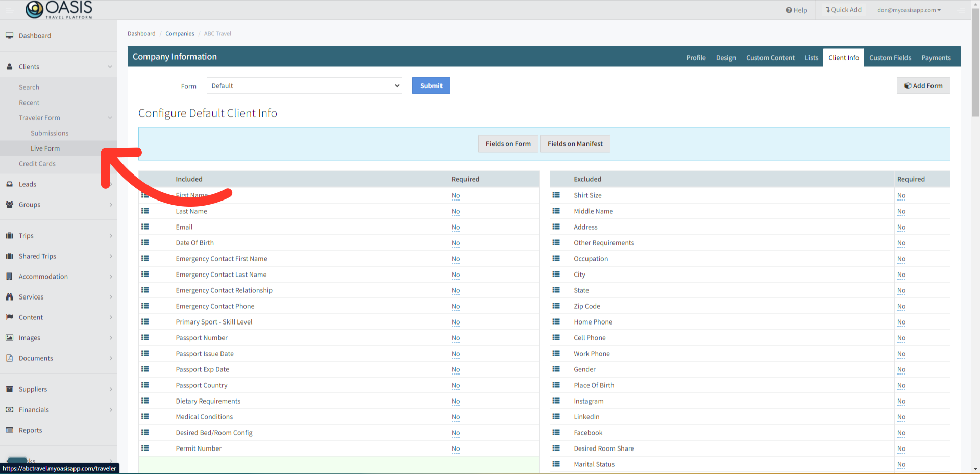This screenshot has width=980, height=474.
Task: Click the Clients person icon
Action: coord(9,66)
